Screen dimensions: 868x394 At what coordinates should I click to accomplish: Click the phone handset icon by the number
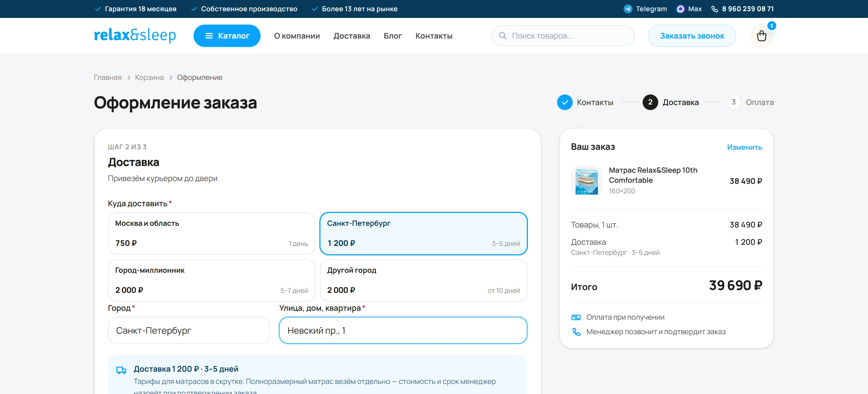pyautogui.click(x=714, y=9)
